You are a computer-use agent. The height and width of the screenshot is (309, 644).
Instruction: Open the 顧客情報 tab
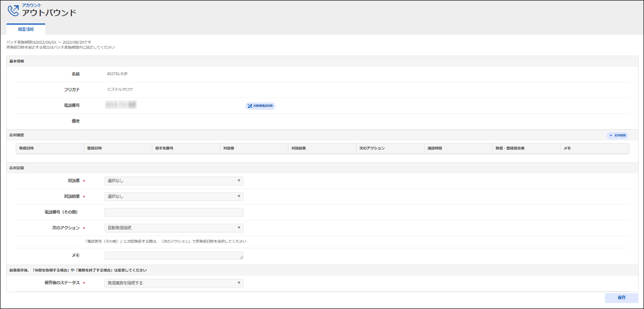tap(26, 29)
